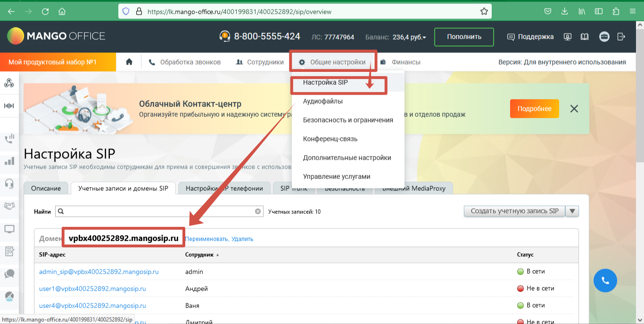Screen dimensions: 644x324
Task: Open the handshake icon in sidebar
Action: pyautogui.click(x=9, y=206)
